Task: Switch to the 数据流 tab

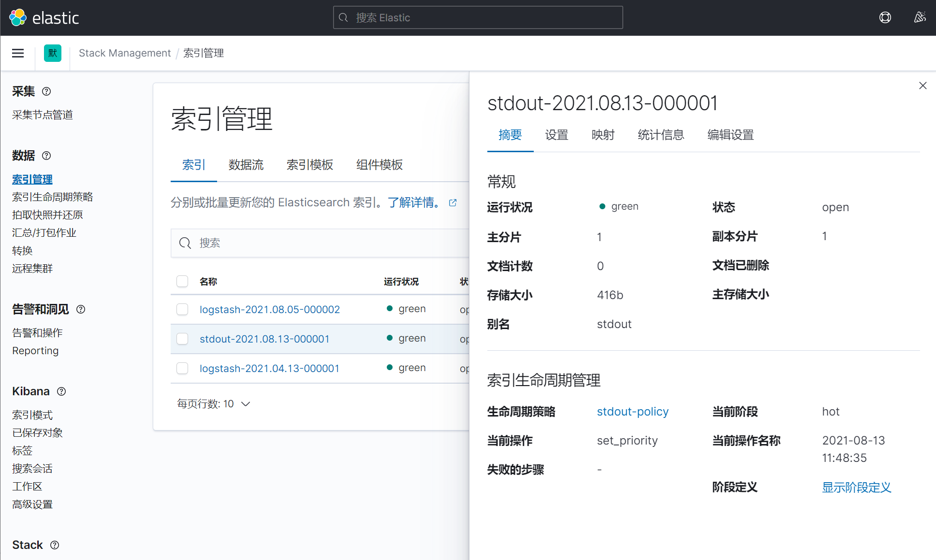Action: pyautogui.click(x=246, y=165)
